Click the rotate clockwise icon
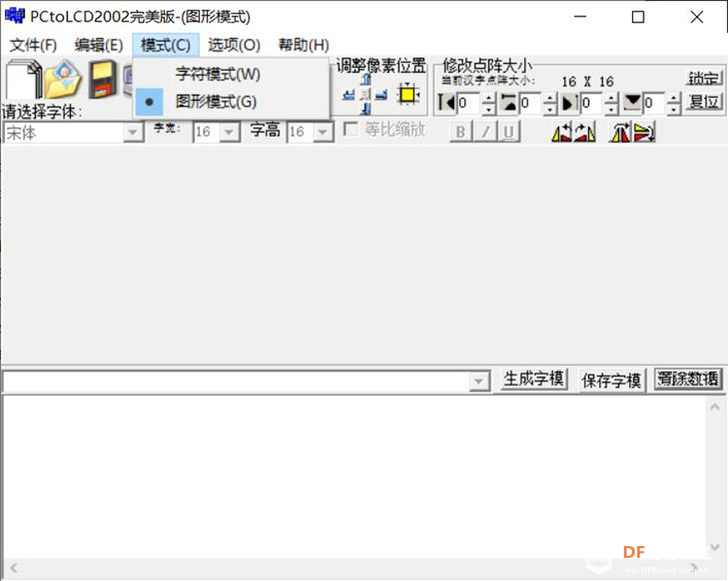 (584, 132)
